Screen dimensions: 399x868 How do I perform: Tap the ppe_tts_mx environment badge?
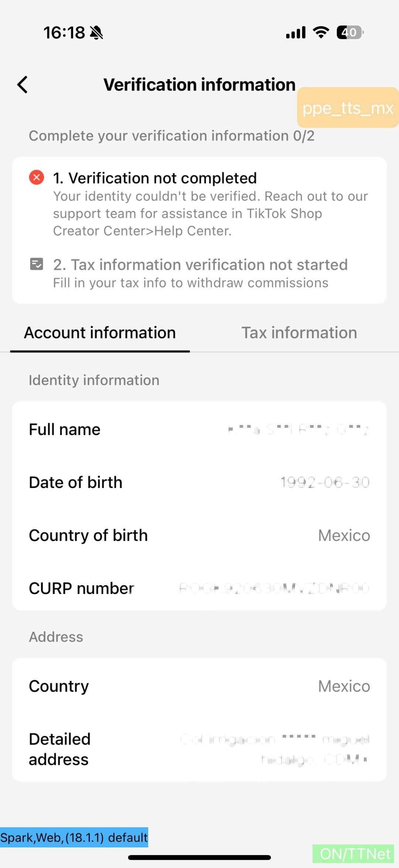pos(348,108)
